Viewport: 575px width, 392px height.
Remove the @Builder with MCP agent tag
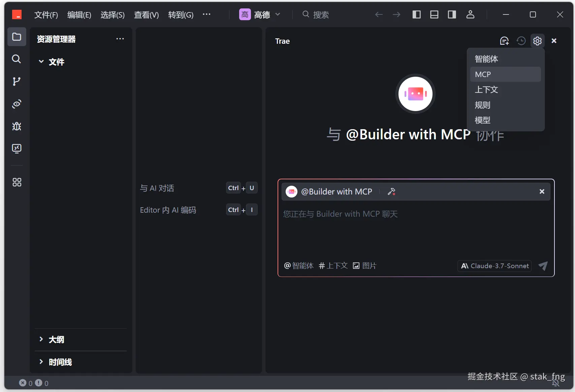(x=542, y=191)
